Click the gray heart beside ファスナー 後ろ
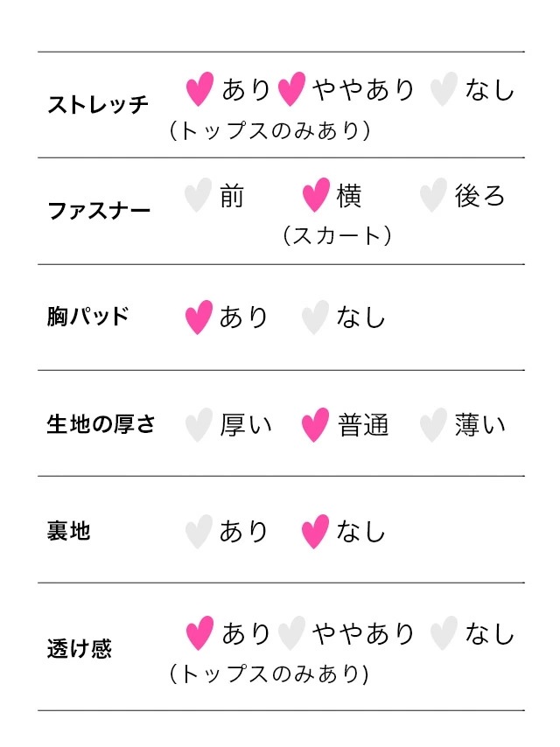The height and width of the screenshot is (747, 560). 433,195
